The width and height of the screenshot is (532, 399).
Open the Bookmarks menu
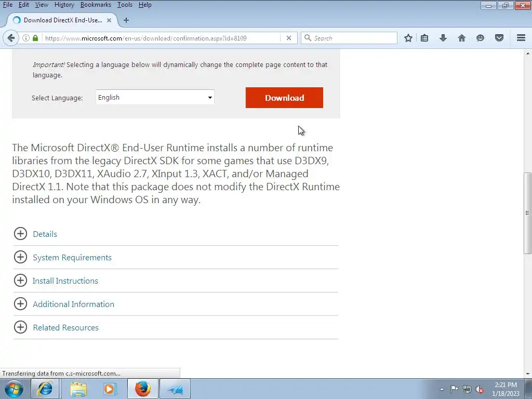(96, 5)
